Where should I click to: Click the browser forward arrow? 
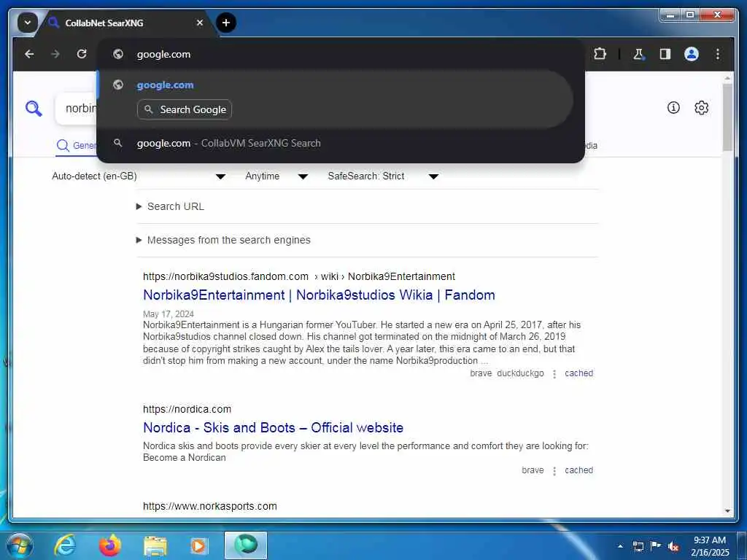coord(55,54)
